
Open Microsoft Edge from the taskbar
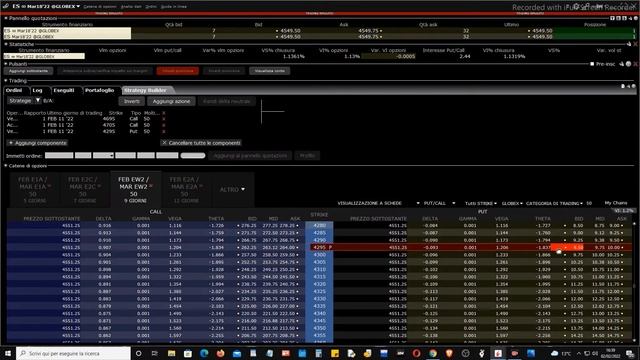click(204, 353)
